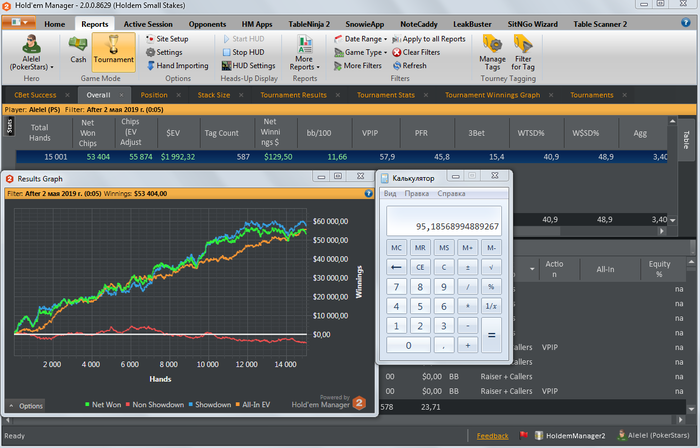Close the CBet Success tab
Viewport: 700px width, 448px height.
pos(67,95)
